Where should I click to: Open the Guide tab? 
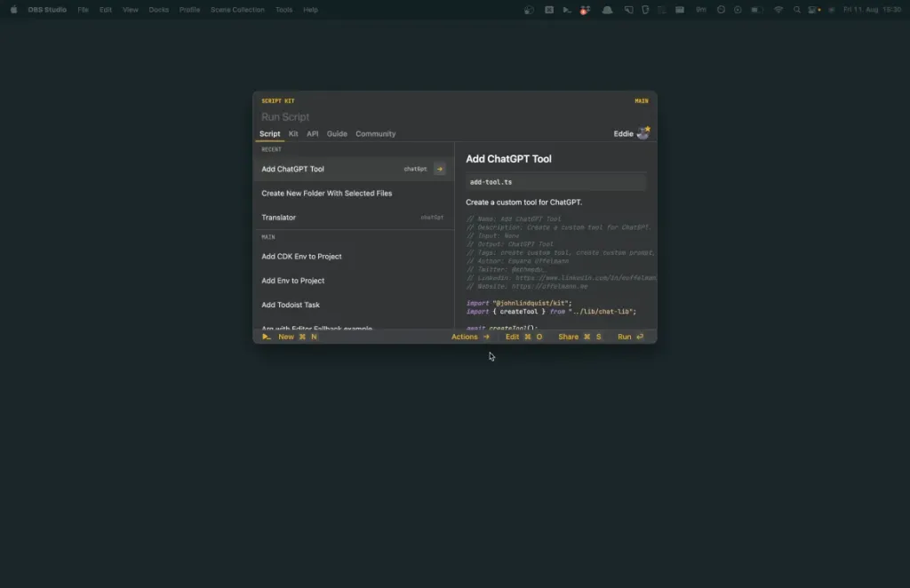pyautogui.click(x=337, y=133)
